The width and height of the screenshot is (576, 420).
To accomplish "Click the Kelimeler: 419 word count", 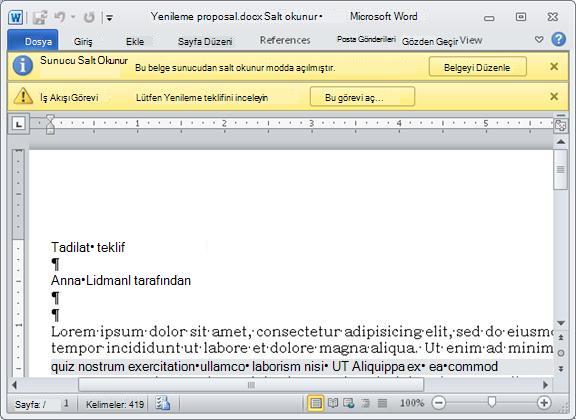I will pos(115,404).
